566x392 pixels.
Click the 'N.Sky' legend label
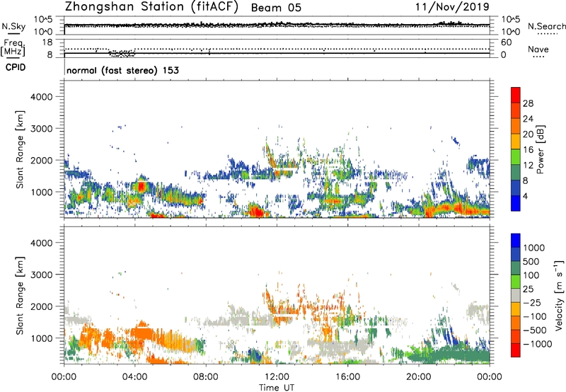[13, 26]
